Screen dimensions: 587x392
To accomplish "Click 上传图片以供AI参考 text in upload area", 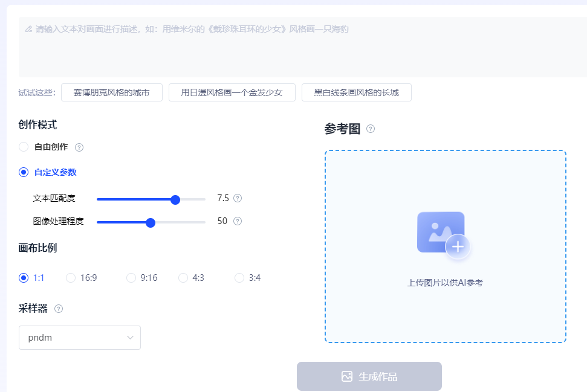I will click(x=445, y=283).
